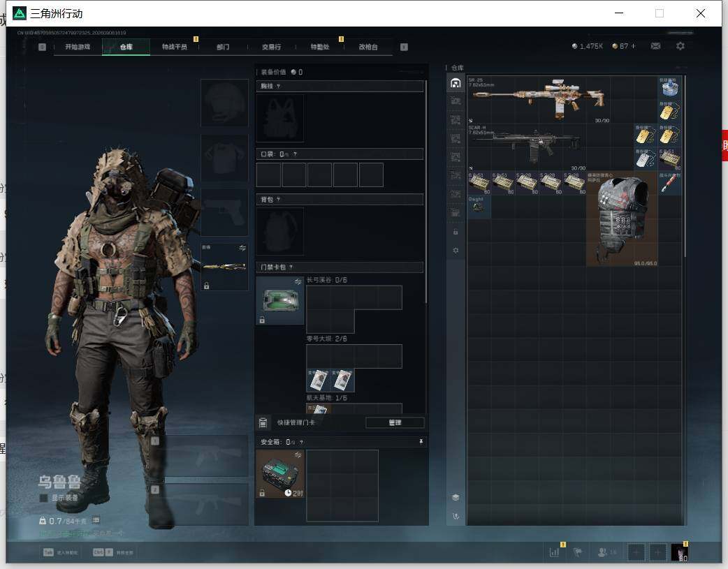Click the player avatar in bottom bar

(x=680, y=552)
